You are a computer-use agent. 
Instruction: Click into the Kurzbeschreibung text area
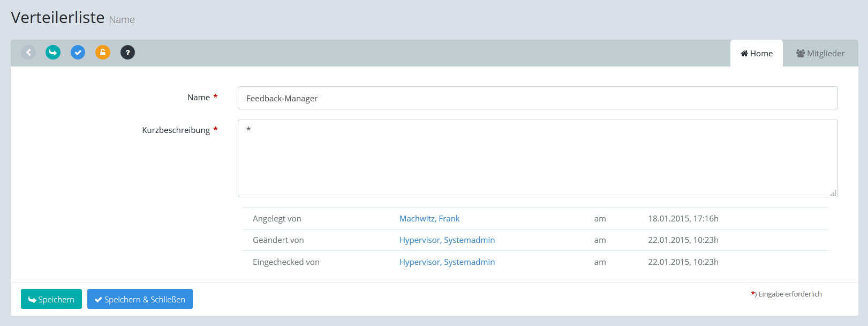(x=537, y=158)
